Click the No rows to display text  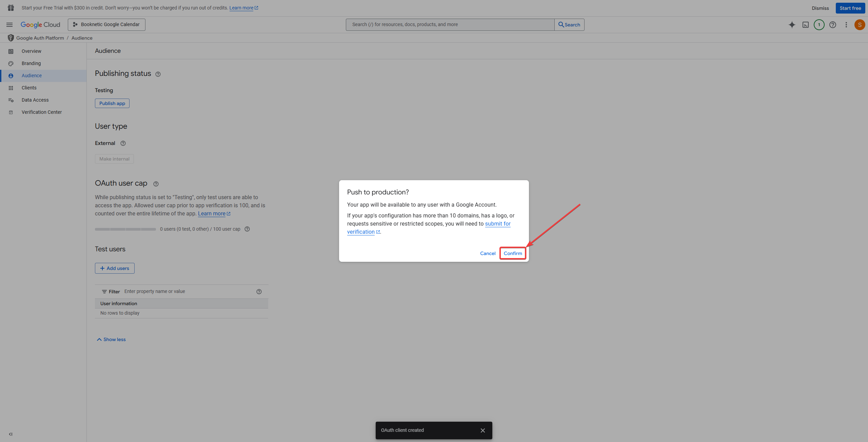click(x=120, y=313)
